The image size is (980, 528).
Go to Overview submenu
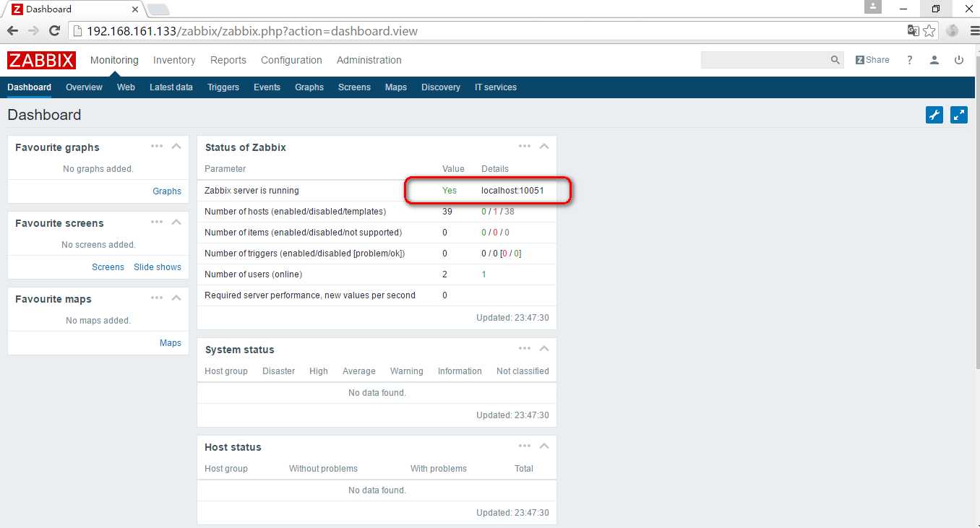coord(84,87)
